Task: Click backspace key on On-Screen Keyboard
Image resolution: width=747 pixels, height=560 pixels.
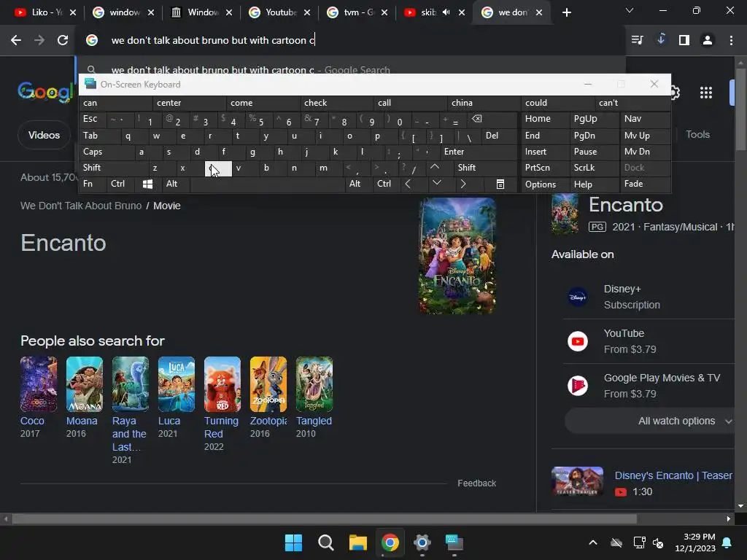Action: (477, 119)
